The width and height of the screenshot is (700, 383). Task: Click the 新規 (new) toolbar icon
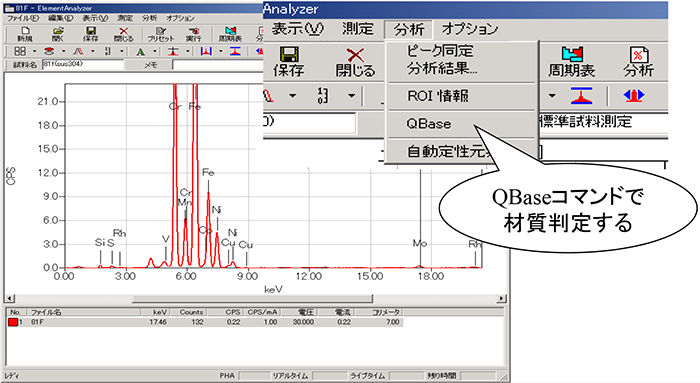(25, 34)
